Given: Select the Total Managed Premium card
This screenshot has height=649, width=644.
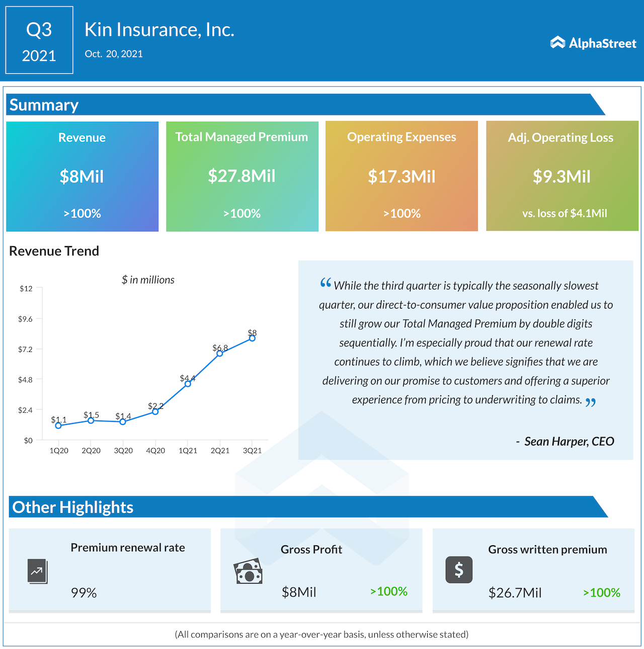Looking at the screenshot, I should [x=242, y=176].
